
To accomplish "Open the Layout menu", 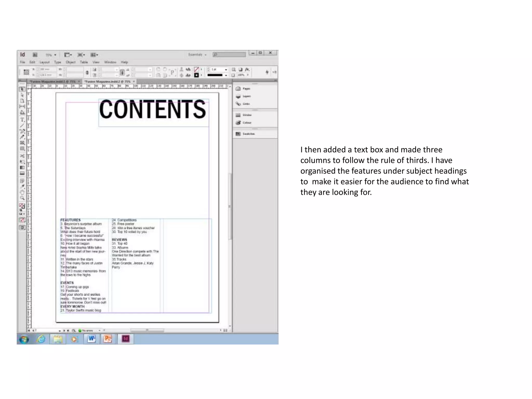I will coord(44,62).
